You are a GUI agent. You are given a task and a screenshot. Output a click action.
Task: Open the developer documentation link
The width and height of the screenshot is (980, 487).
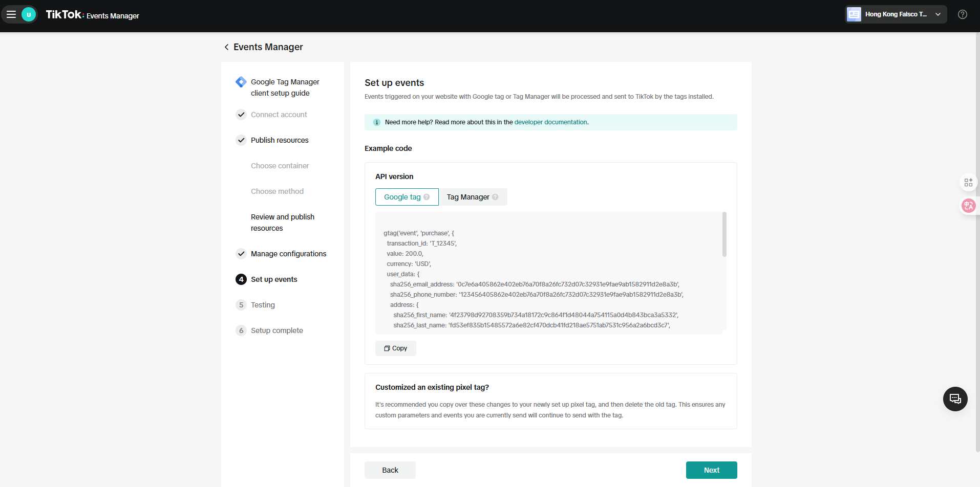[x=550, y=122]
